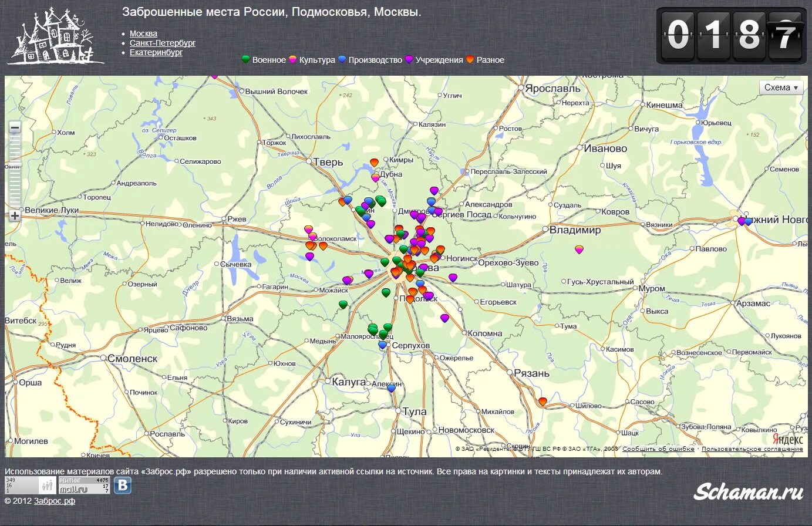The height and width of the screenshot is (526, 812).
Task: Select the purple marker above Шатура road
Action: point(453,277)
